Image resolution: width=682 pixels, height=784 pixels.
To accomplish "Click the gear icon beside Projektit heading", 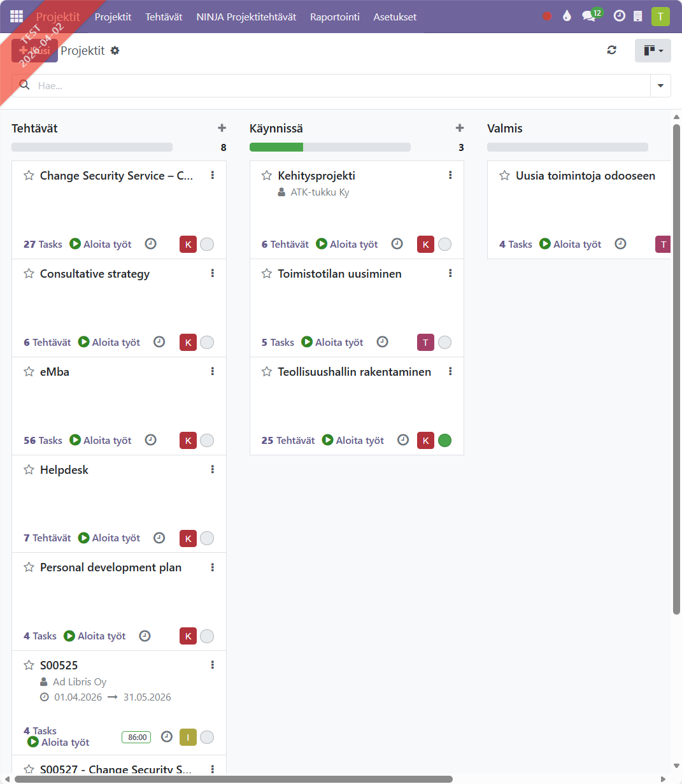I will 115,51.
